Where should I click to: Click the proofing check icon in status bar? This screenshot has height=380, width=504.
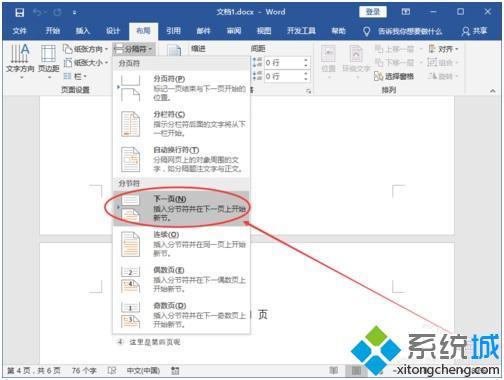[112, 371]
